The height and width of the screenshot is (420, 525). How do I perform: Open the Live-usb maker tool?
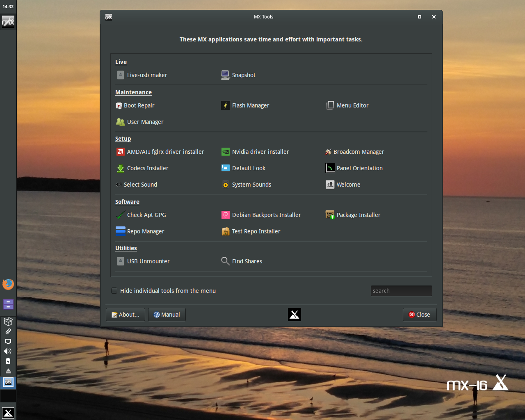coord(142,75)
